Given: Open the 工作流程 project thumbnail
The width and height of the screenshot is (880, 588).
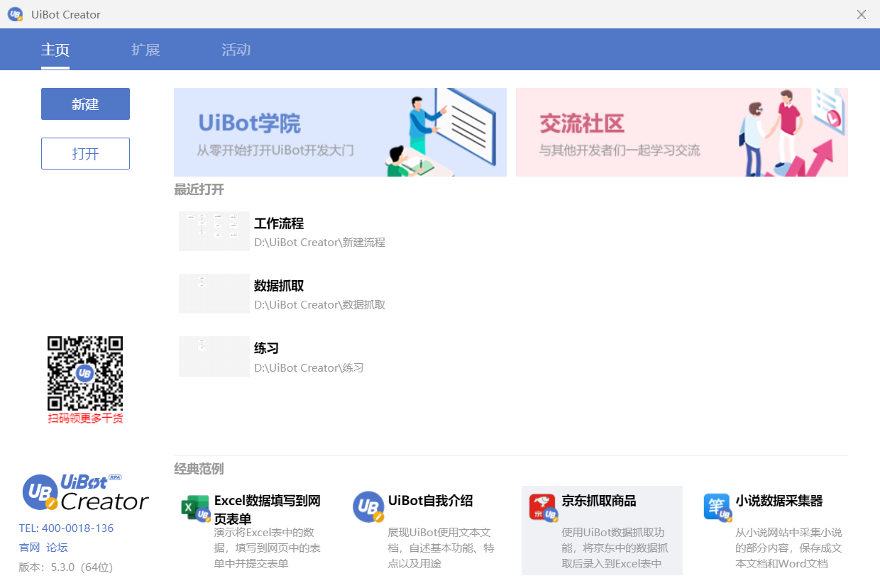Looking at the screenshot, I should (214, 231).
